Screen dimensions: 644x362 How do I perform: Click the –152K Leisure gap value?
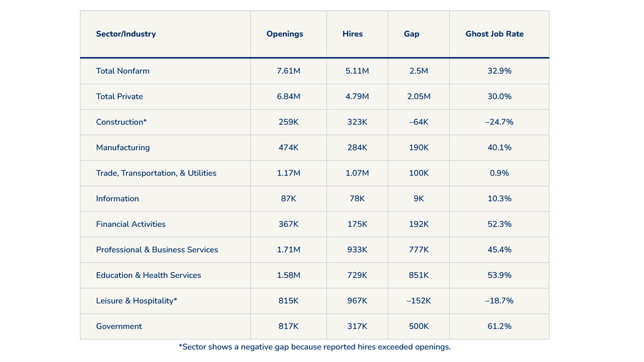(x=419, y=301)
